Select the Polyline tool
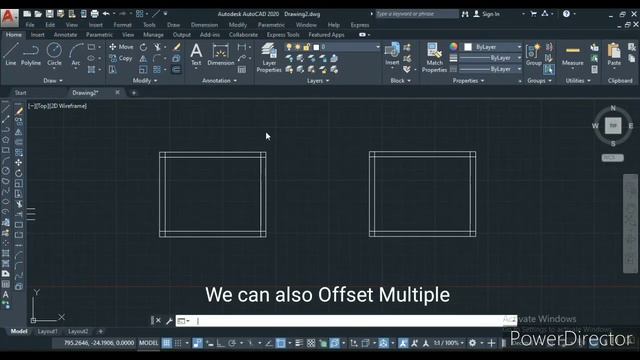This screenshot has width=640, height=360. (31, 54)
